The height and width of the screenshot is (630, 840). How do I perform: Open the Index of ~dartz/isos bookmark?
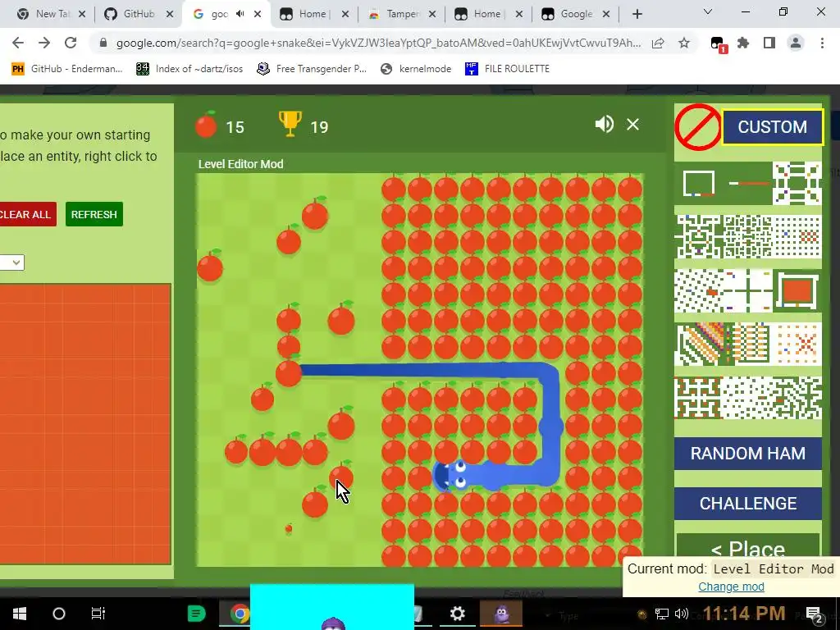point(189,69)
